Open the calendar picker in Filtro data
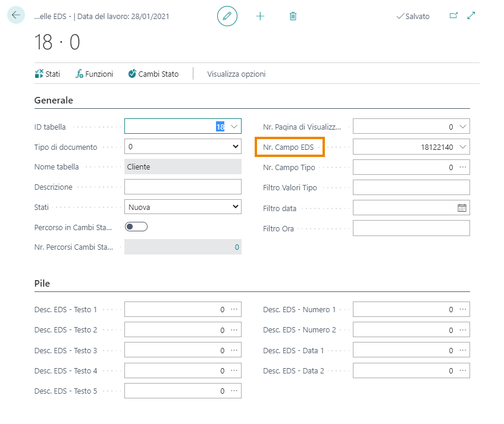 click(x=462, y=208)
